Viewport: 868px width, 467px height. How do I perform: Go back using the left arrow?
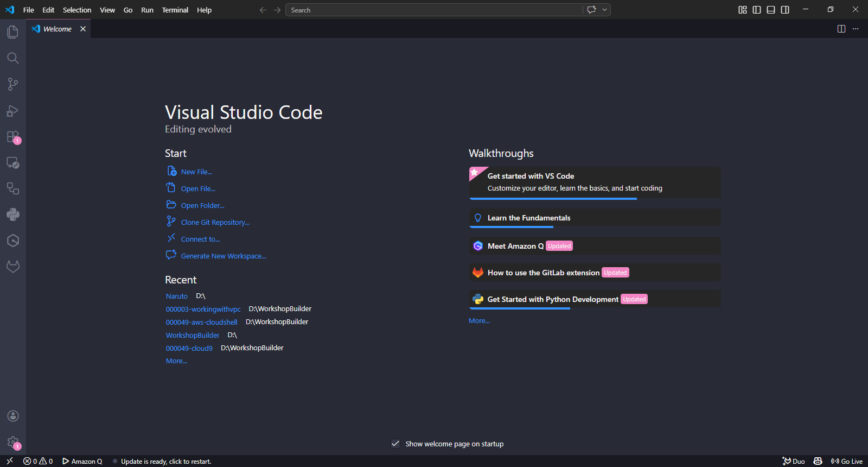263,10
